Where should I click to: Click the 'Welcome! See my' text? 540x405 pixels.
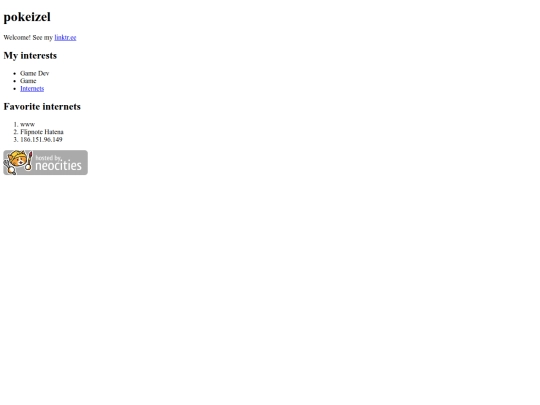(28, 38)
